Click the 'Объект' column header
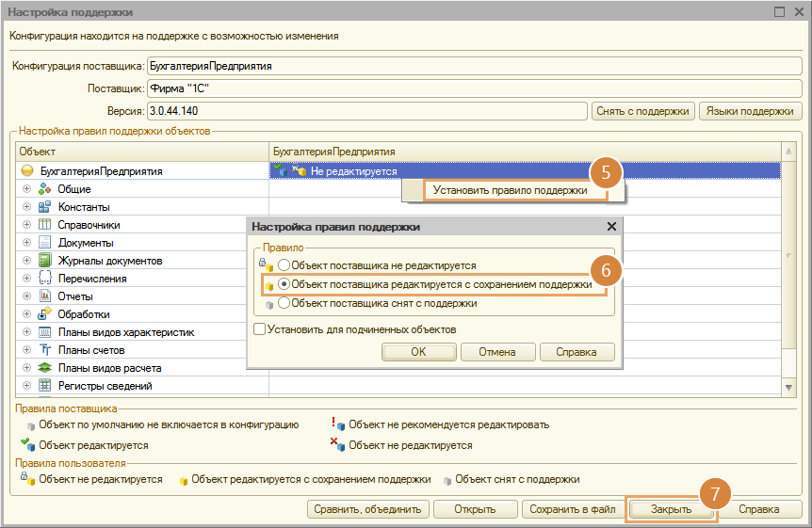Viewport: 812px width, 528px height. 141,152
